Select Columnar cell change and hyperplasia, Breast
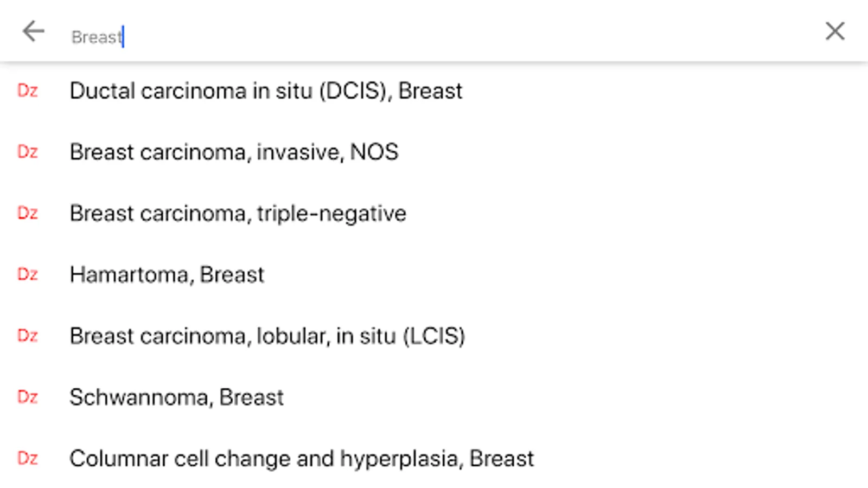The width and height of the screenshot is (868, 488). pos(302,459)
